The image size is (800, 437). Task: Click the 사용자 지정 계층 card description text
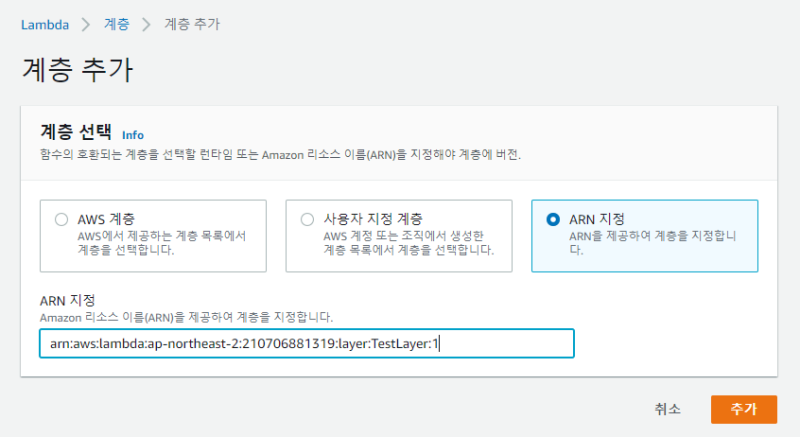click(408, 243)
